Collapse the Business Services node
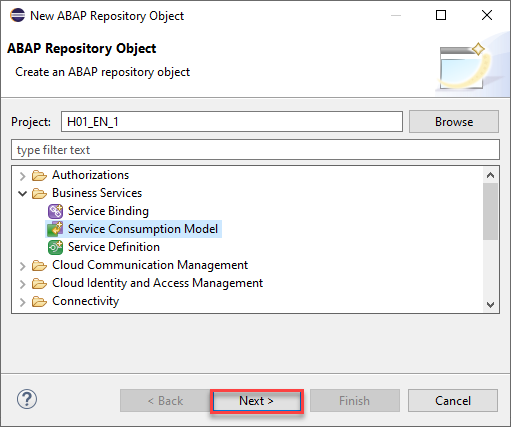The image size is (511, 427). point(22,193)
